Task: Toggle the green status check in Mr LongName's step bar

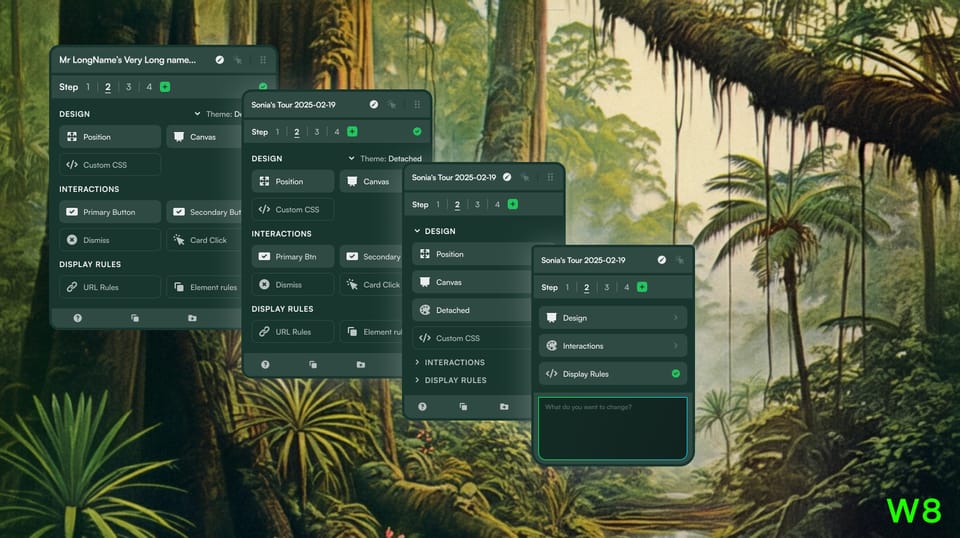Action: point(263,86)
